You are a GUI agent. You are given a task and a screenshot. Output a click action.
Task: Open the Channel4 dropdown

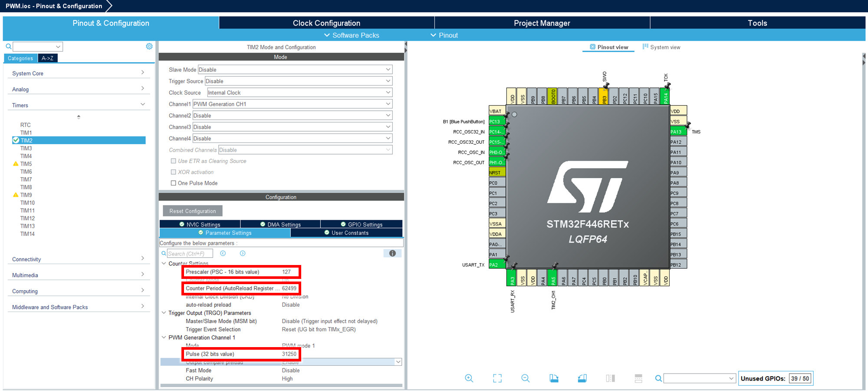tap(293, 138)
